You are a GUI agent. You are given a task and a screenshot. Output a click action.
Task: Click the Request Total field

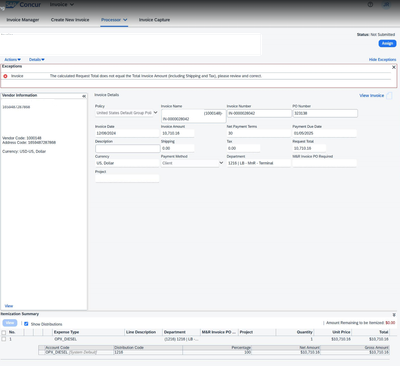click(309, 148)
